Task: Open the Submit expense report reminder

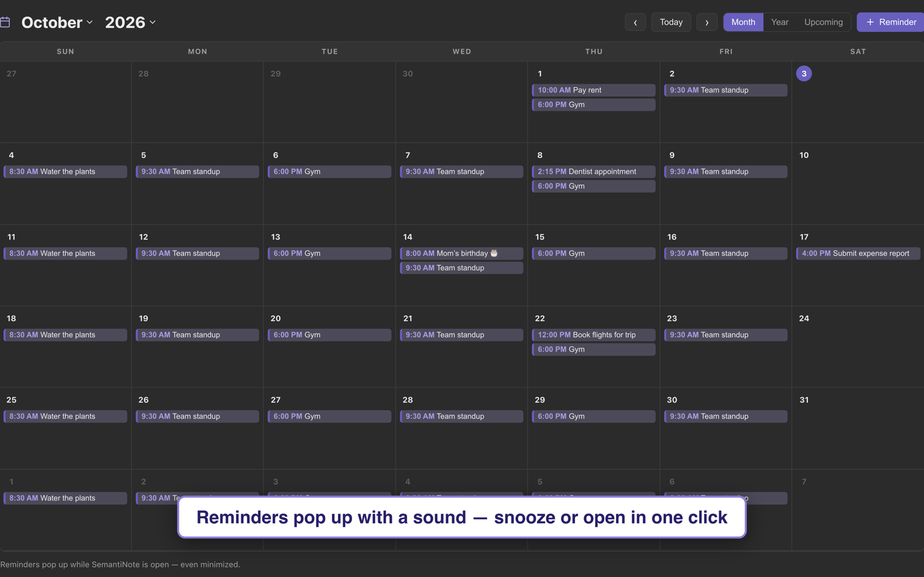Action: (x=858, y=253)
